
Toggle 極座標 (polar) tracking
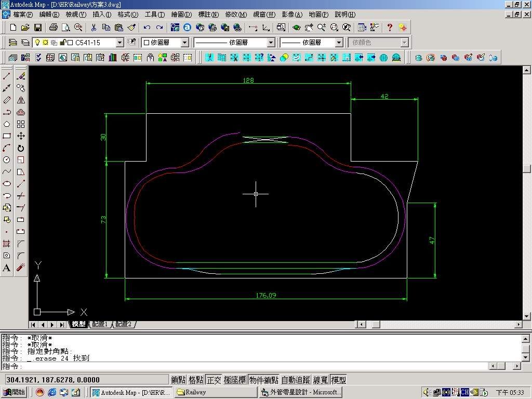point(235,380)
